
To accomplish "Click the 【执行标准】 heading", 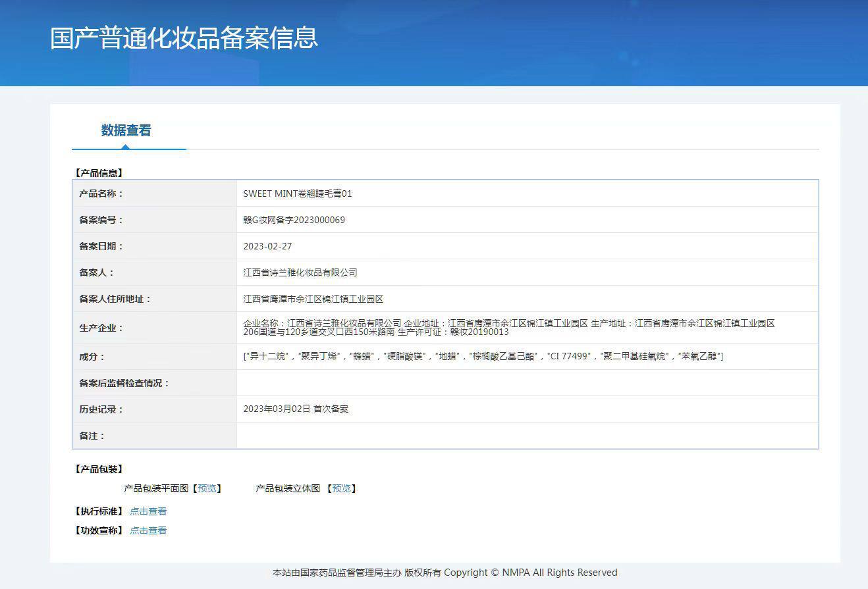I will 99,511.
